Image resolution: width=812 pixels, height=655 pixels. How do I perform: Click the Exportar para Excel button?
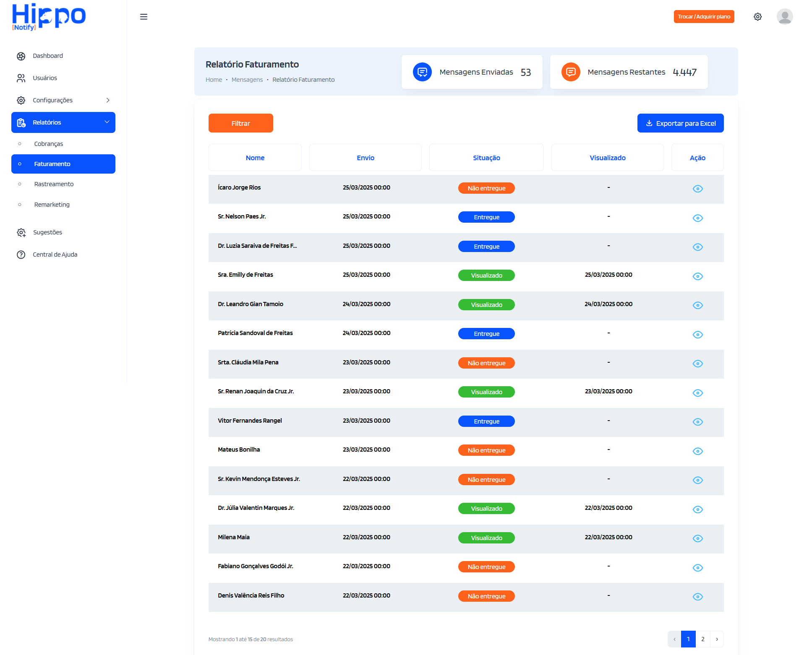pyautogui.click(x=680, y=123)
